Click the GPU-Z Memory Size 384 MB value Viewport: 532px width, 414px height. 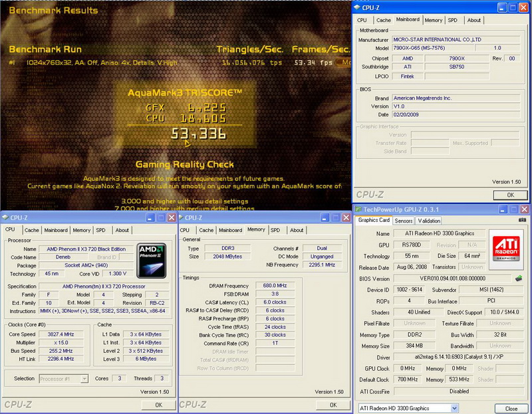[x=414, y=346]
